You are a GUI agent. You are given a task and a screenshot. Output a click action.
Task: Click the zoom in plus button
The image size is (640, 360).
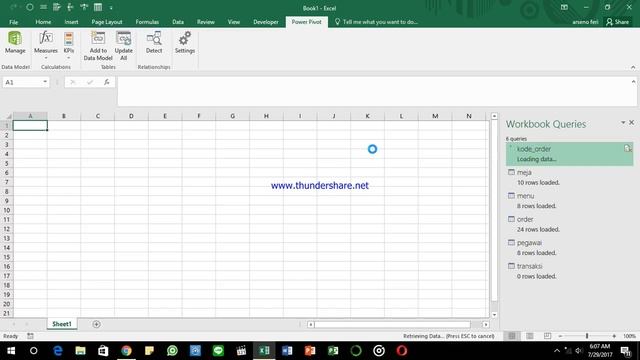click(614, 336)
